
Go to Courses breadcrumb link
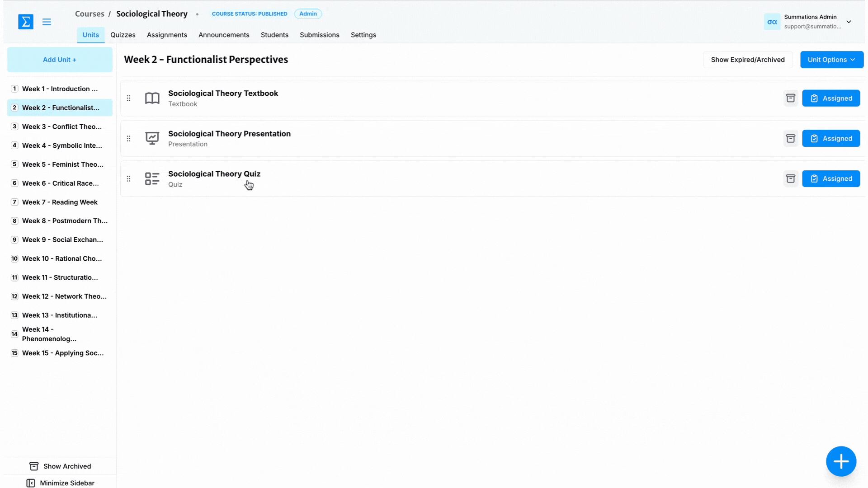click(90, 14)
